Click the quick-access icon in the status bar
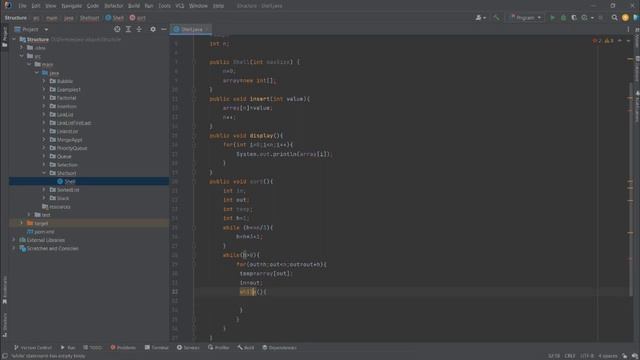Viewport: 640px width, 360px height. pos(4,356)
